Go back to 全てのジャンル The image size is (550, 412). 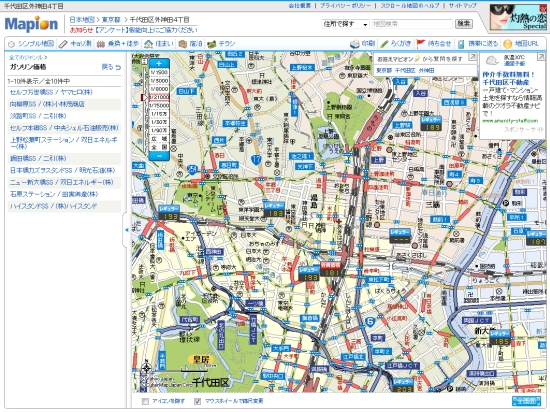(26, 58)
